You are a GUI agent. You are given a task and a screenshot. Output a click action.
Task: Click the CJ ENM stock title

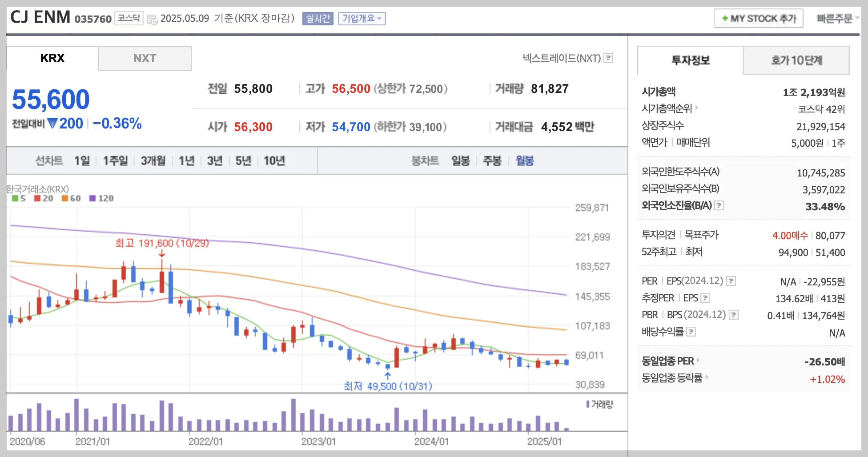(x=40, y=17)
